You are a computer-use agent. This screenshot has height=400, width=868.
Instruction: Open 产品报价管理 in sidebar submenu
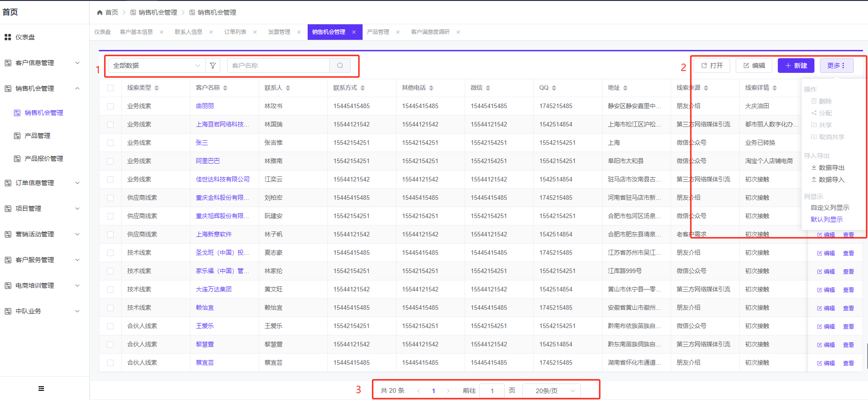click(x=44, y=159)
